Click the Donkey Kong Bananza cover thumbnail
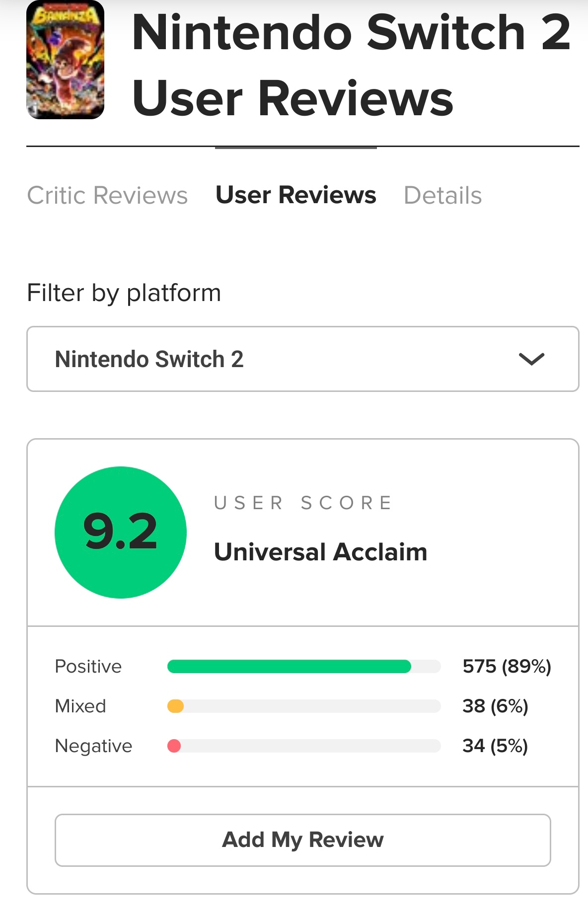The width and height of the screenshot is (588, 919). [65, 60]
